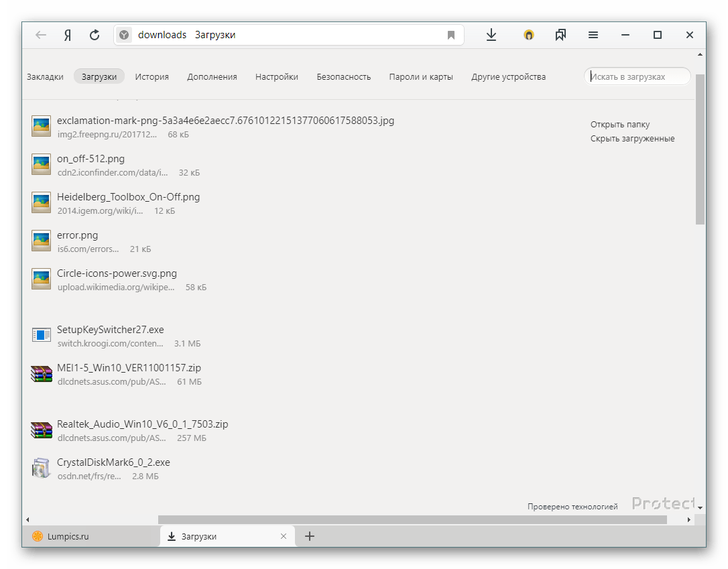Click the back arrow navigation button
728x569 pixels.
[x=41, y=35]
